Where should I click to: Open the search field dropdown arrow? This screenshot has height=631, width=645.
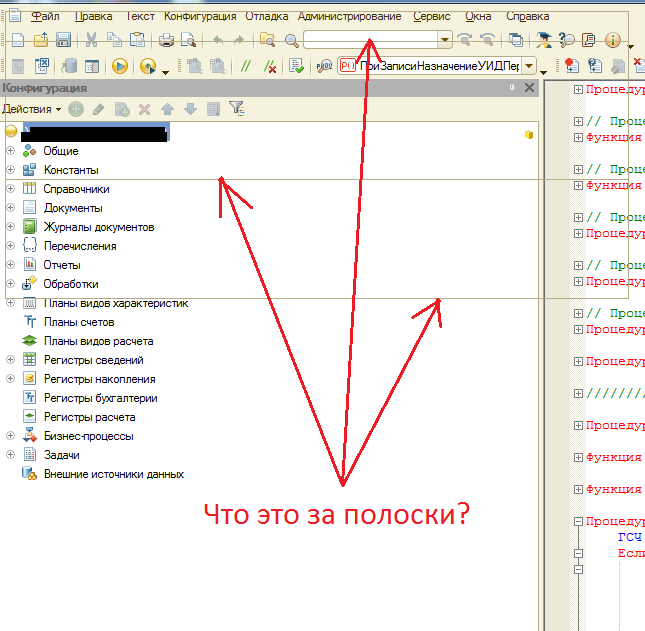pyautogui.click(x=444, y=40)
